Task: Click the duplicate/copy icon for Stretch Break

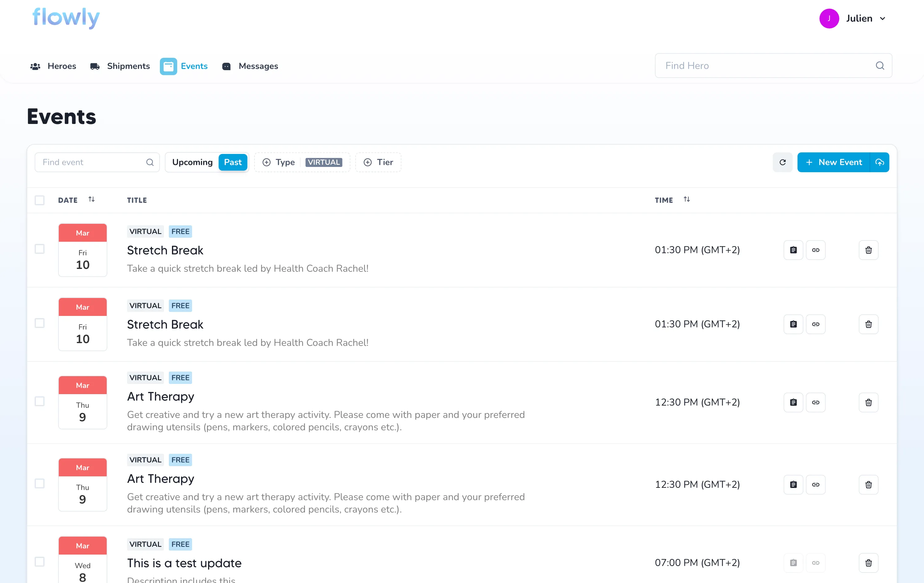Action: 793,249
